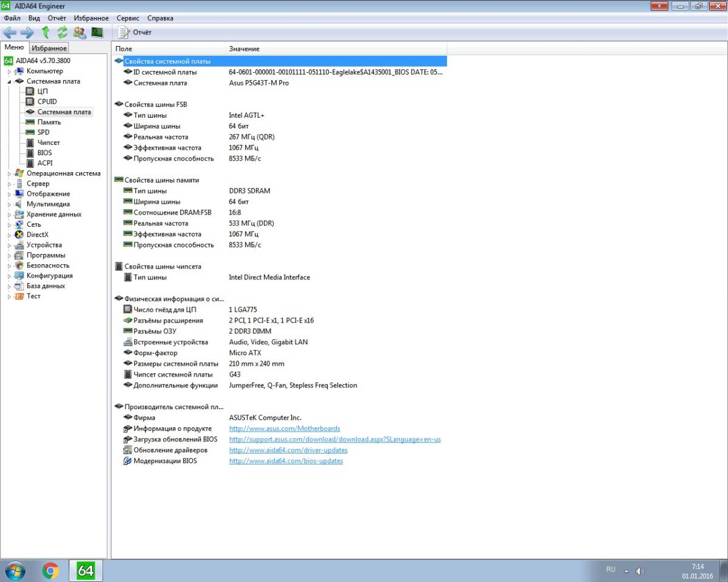Open the Отчёт menu in the menu bar
728x582 pixels.
[56, 18]
